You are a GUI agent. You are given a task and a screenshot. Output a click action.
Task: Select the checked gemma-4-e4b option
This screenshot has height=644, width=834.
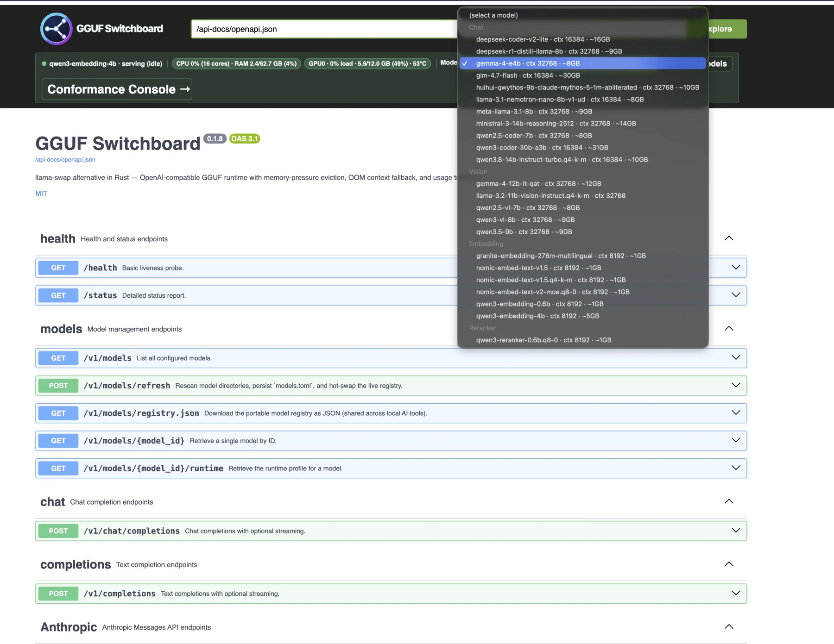582,63
